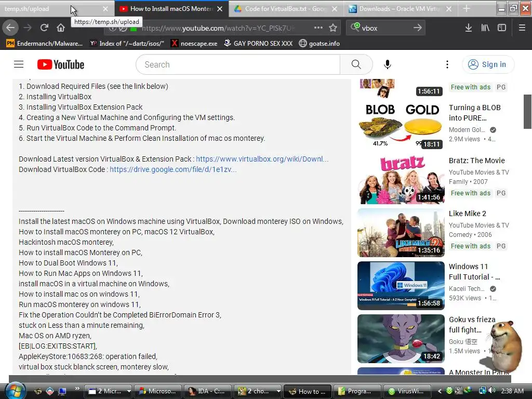This screenshot has width=532, height=399.
Task: Open the BLOB to GOLD video thumbnail
Action: pos(401,126)
